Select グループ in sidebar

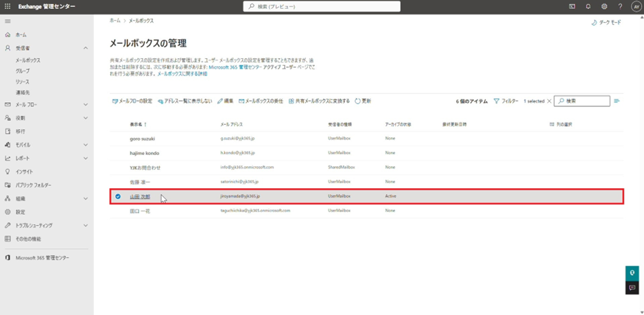pos(23,71)
